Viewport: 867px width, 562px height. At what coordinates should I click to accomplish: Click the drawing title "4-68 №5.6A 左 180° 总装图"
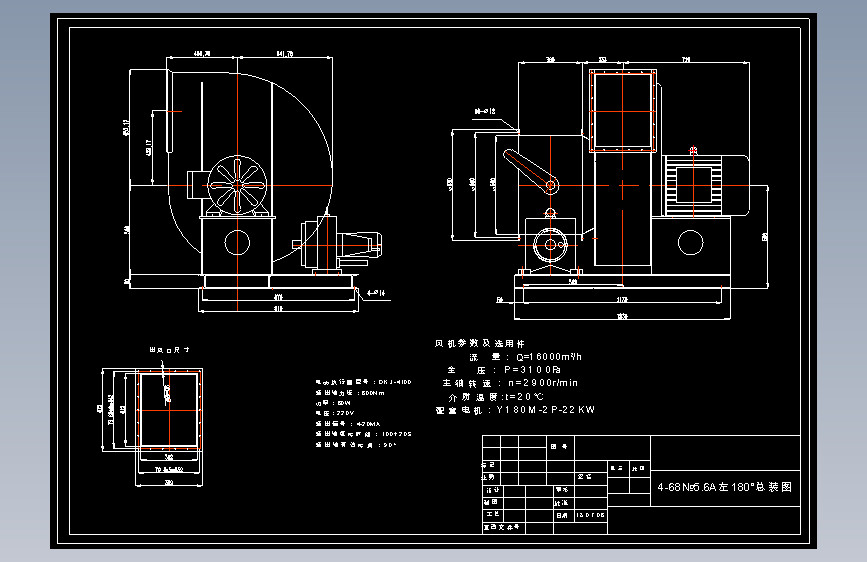click(725, 487)
